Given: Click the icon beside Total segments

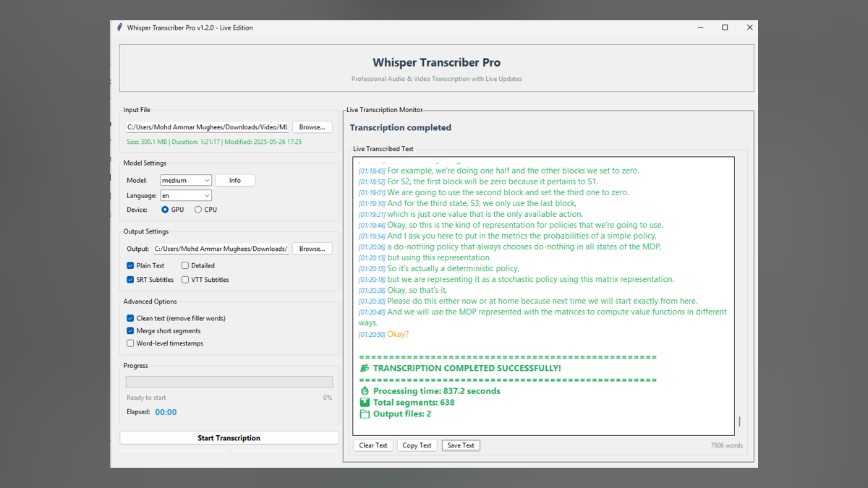Looking at the screenshot, I should (x=365, y=403).
